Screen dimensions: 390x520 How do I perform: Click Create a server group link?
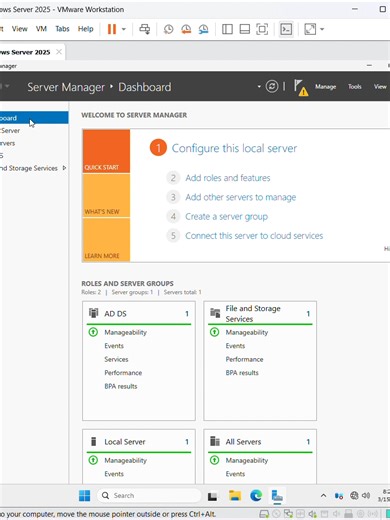click(226, 216)
